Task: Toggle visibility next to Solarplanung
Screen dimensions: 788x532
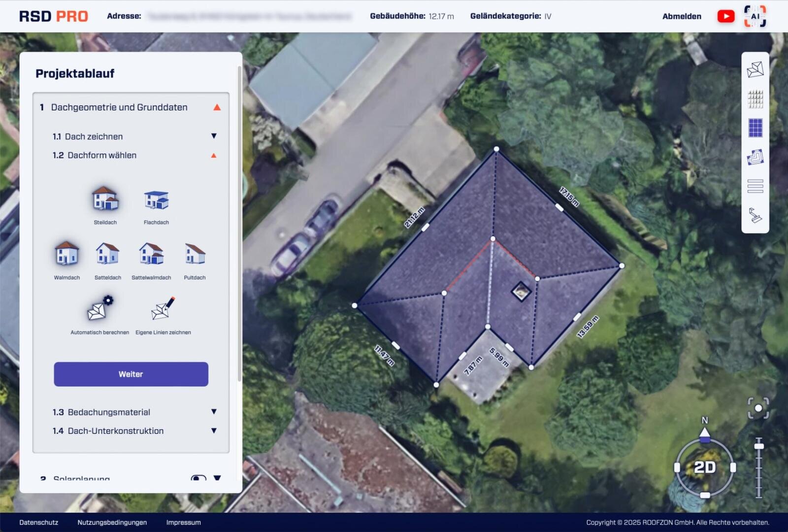Action: 198,477
